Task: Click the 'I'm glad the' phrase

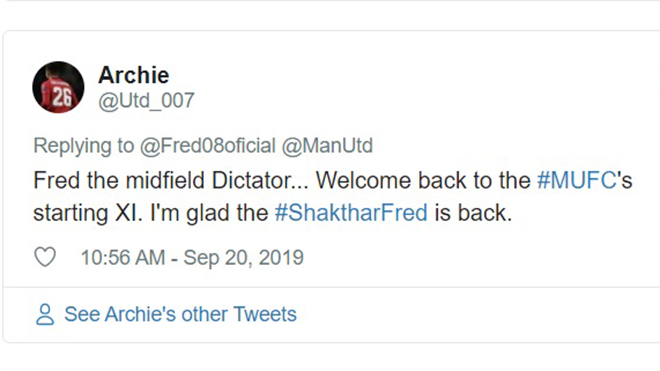Action: coord(209,213)
